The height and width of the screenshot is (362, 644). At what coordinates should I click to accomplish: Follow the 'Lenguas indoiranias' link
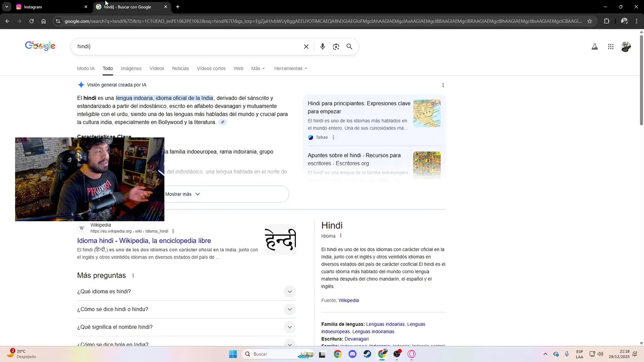tap(373, 332)
